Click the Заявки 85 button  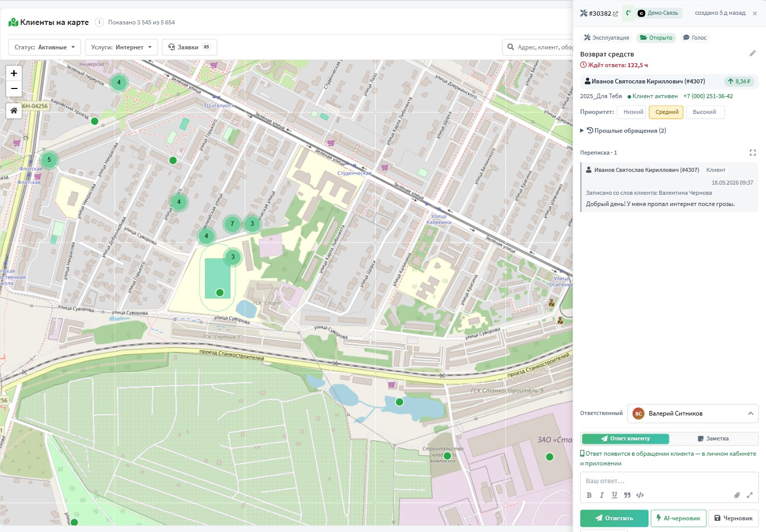point(189,47)
